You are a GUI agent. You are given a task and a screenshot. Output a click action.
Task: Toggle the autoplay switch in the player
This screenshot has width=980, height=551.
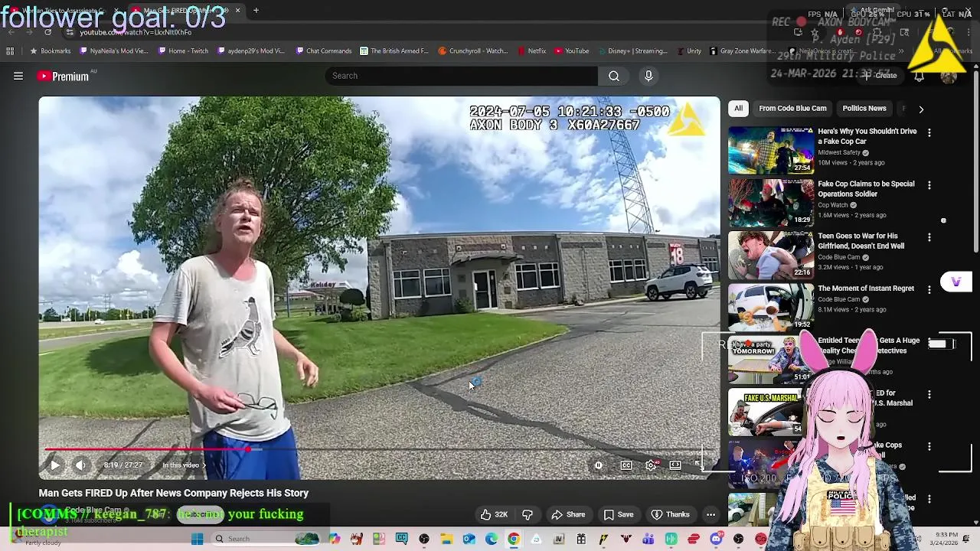pyautogui.click(x=599, y=465)
